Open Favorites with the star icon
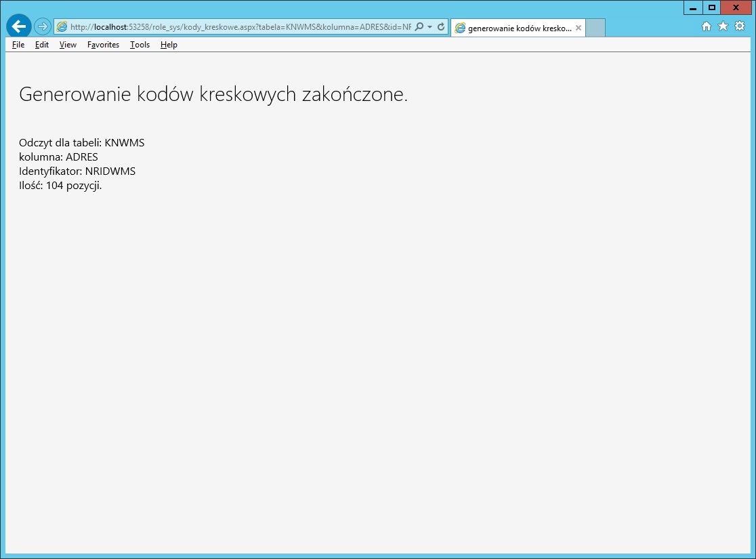 tap(723, 26)
